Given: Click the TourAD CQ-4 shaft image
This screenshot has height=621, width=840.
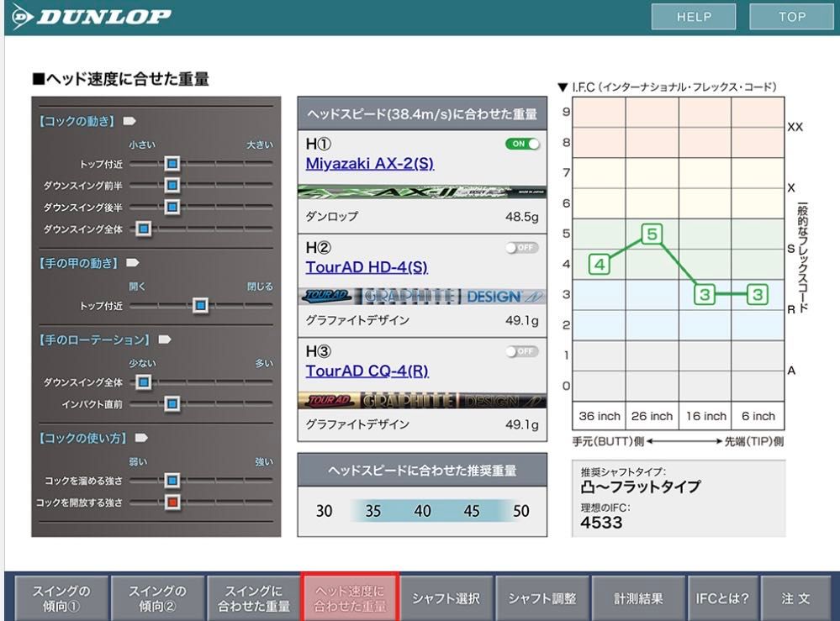Looking at the screenshot, I should click(x=421, y=401).
